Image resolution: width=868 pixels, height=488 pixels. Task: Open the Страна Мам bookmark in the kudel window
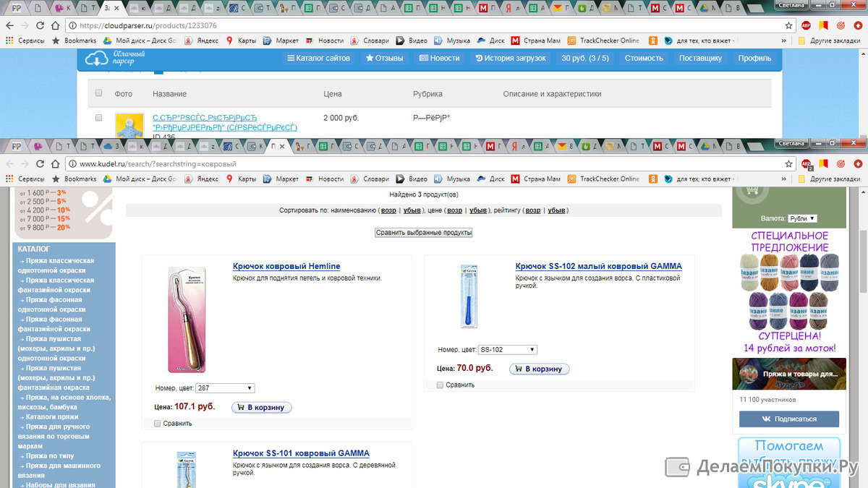coord(536,179)
